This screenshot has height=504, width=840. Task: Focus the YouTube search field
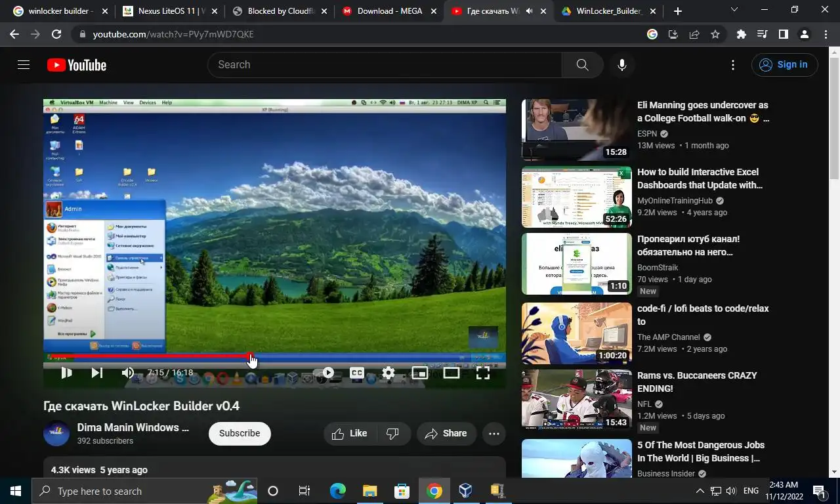(x=385, y=64)
